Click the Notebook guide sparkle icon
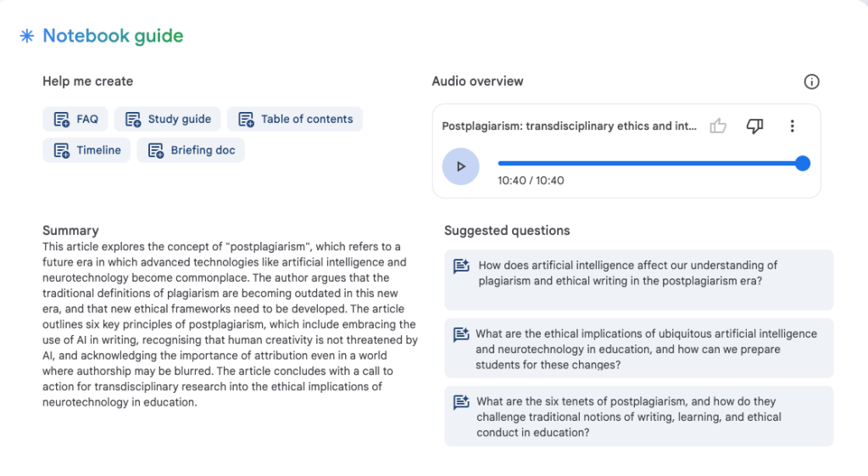The height and width of the screenshot is (476, 868). tap(27, 36)
